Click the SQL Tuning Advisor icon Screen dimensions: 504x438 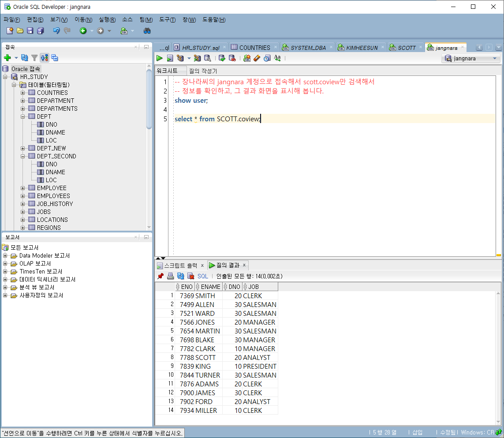(208, 58)
